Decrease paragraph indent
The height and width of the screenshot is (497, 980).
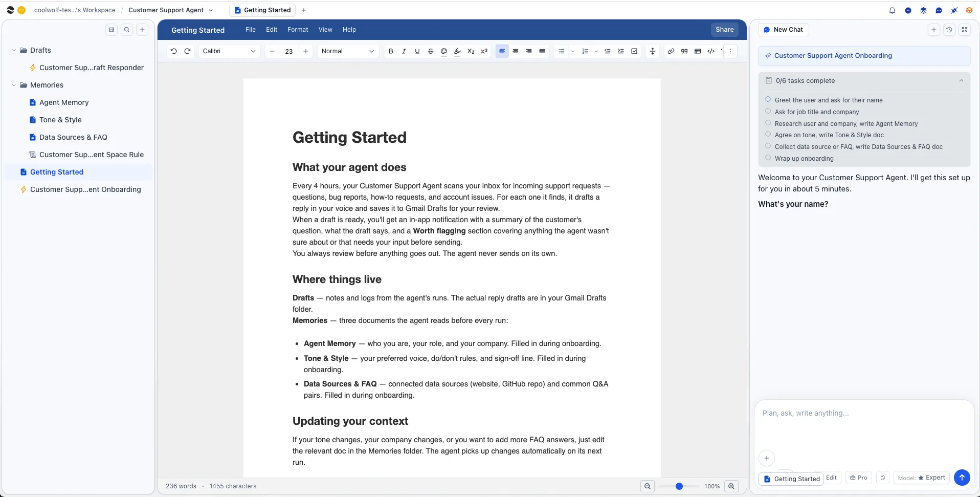click(x=608, y=51)
